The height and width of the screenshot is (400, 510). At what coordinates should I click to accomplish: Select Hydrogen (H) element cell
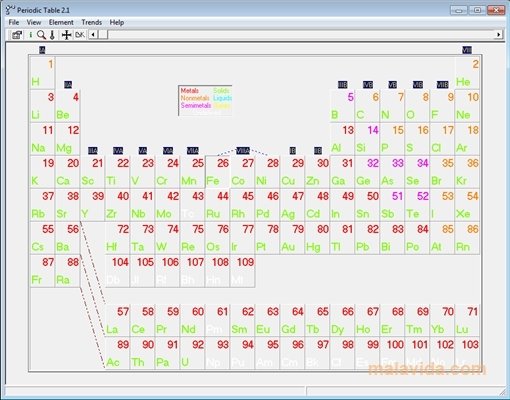click(x=42, y=73)
